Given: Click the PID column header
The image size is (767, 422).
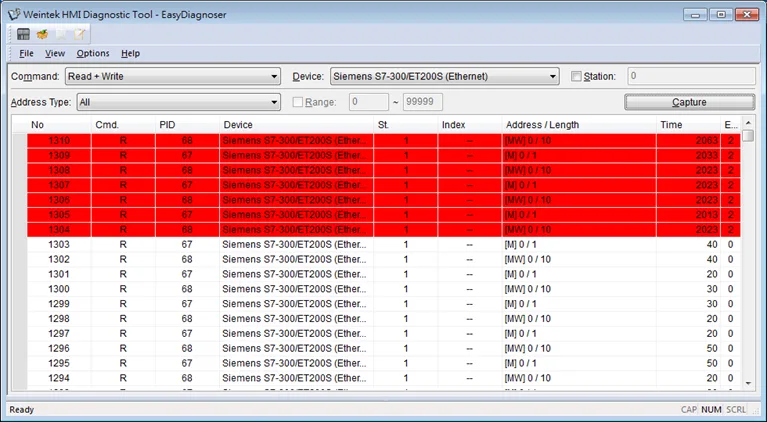Looking at the screenshot, I should pyautogui.click(x=187, y=125).
